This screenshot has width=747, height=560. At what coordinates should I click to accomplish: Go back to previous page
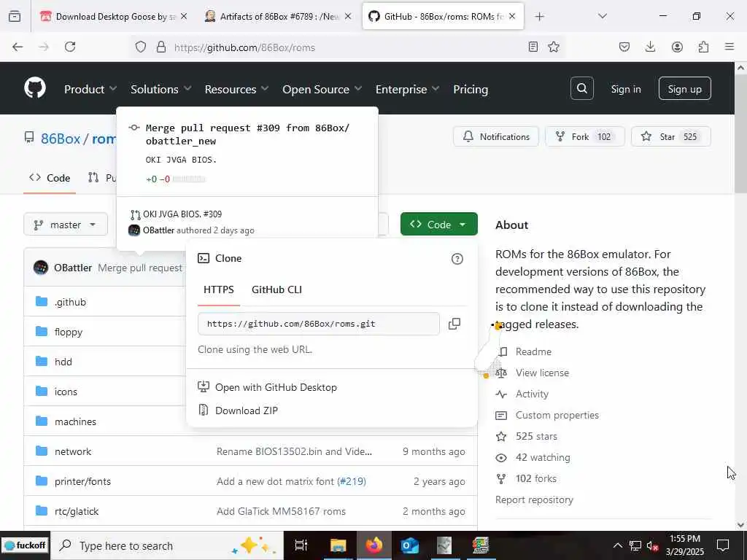(x=18, y=47)
